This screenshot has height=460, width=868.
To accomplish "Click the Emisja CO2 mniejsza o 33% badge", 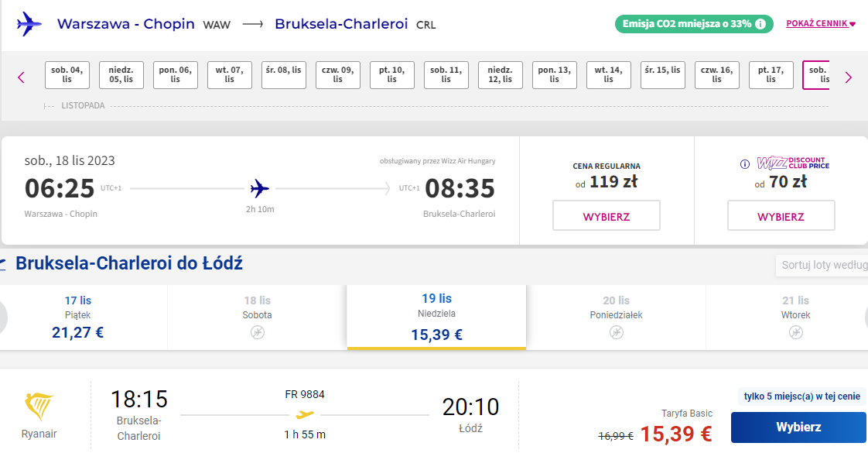I will 694,24.
